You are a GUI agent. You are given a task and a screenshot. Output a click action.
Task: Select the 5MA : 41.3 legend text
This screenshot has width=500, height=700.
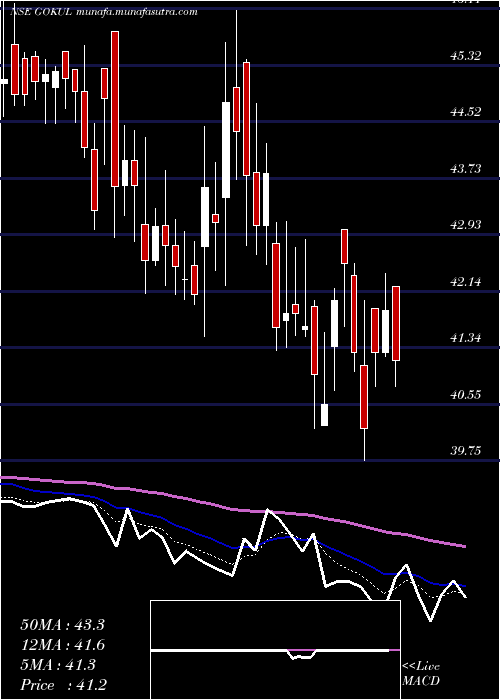tap(58, 666)
